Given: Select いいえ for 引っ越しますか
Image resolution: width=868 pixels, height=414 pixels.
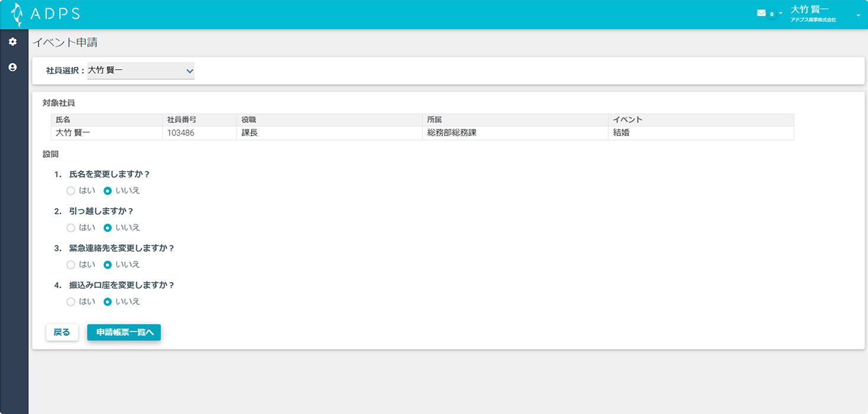Looking at the screenshot, I should tap(108, 228).
